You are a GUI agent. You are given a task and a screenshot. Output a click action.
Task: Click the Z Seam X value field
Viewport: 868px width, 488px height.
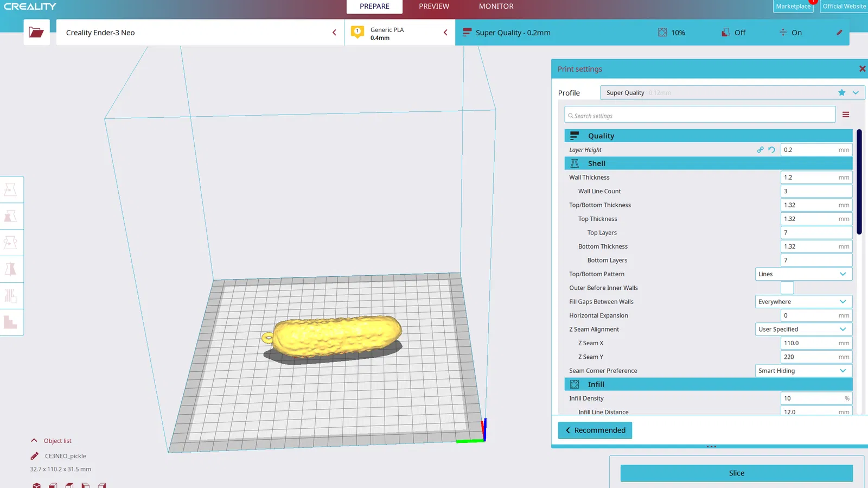pos(816,343)
